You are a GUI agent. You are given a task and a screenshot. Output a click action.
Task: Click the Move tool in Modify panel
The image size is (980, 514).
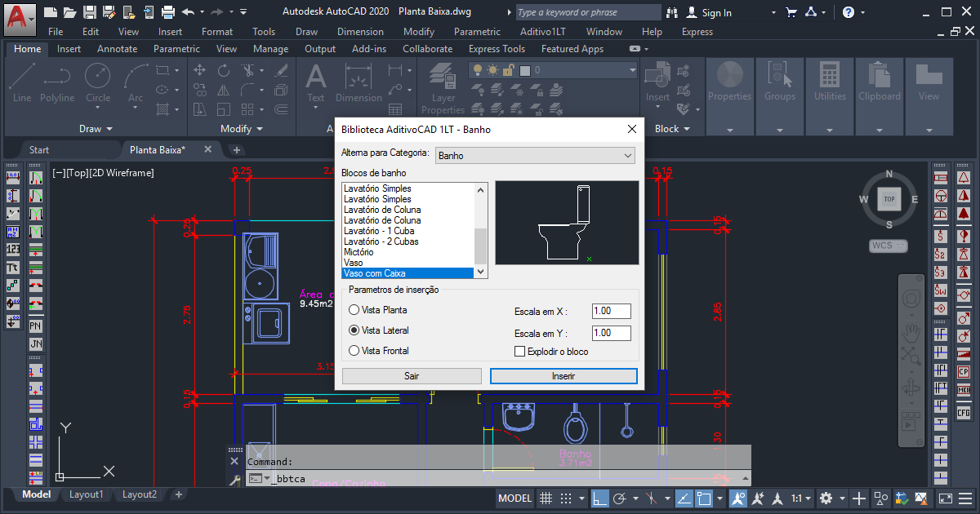(x=199, y=70)
